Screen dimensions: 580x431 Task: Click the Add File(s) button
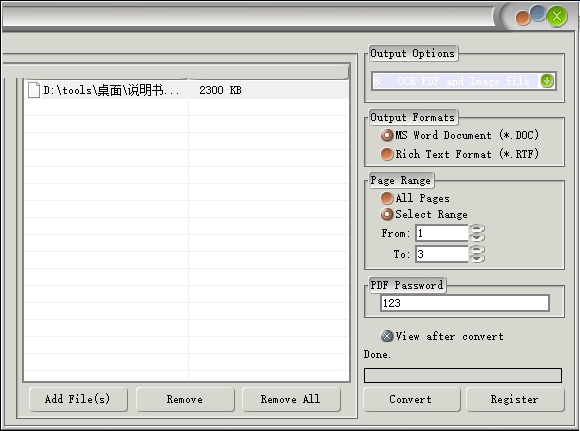click(x=78, y=399)
